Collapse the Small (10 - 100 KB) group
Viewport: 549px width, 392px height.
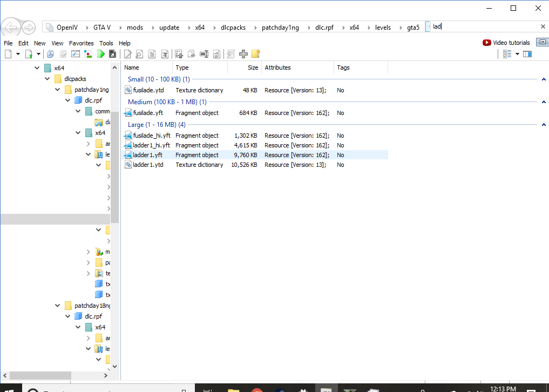point(544,79)
